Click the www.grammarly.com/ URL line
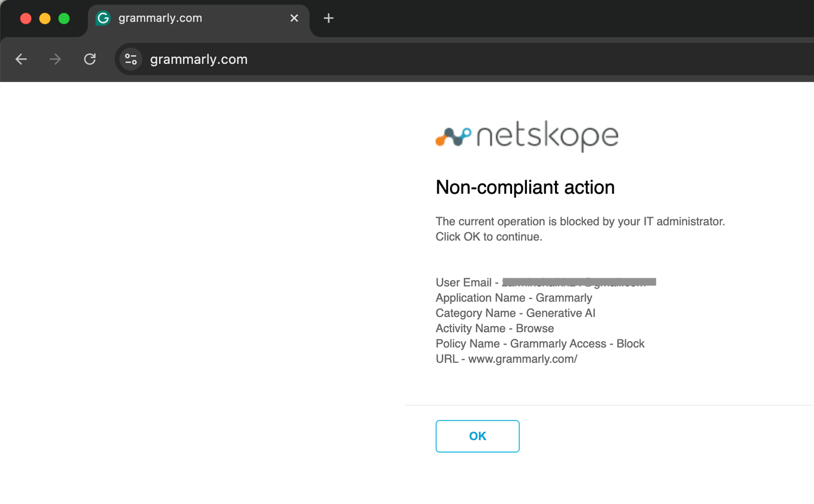Screen dimensions: 814x504 (506, 359)
